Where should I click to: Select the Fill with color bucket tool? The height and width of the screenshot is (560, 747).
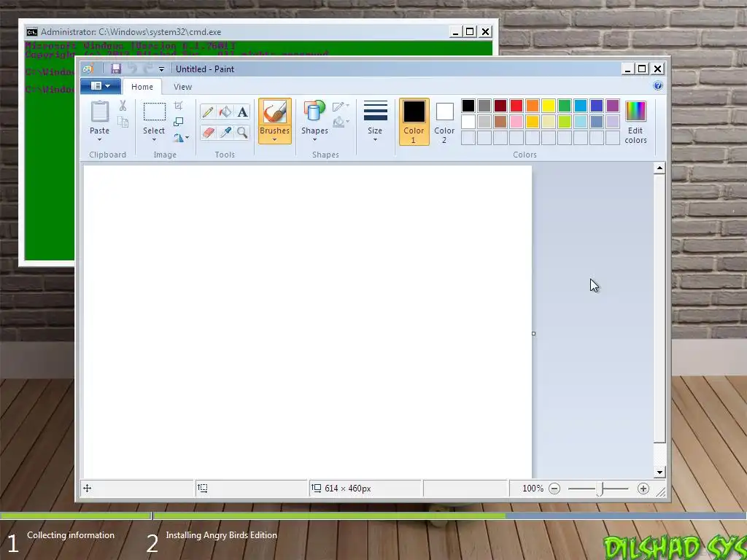[x=225, y=112]
